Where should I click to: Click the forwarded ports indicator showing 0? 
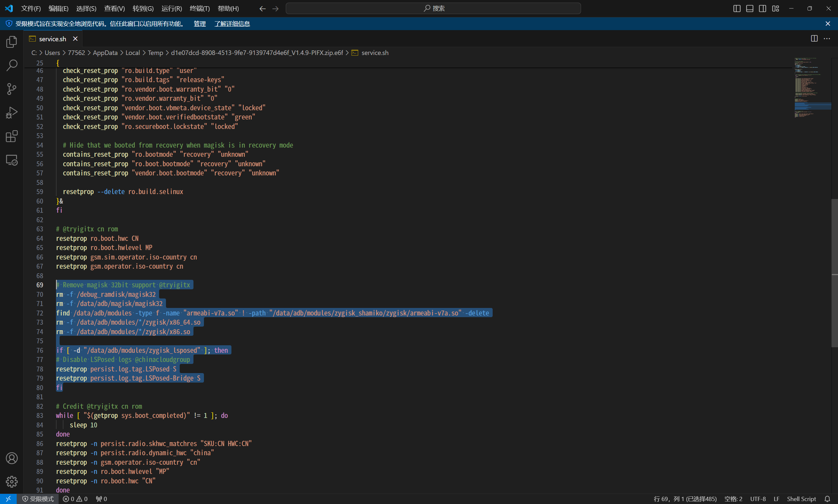pyautogui.click(x=101, y=499)
